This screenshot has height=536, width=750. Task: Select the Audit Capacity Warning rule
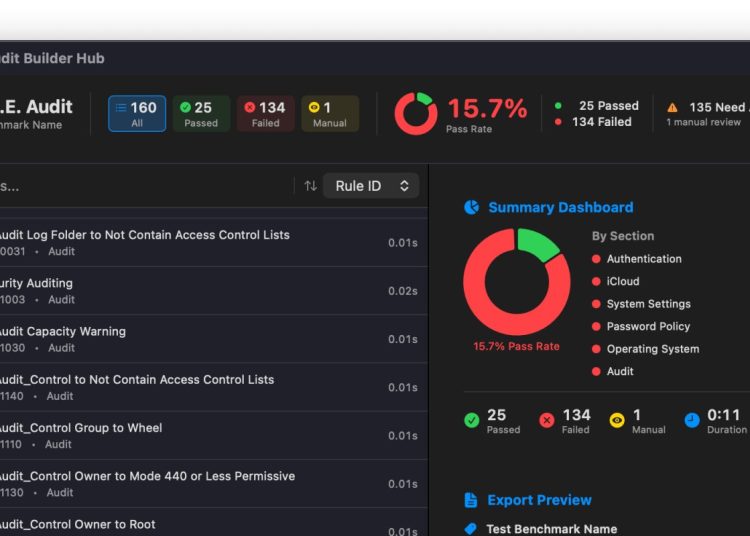pyautogui.click(x=200, y=339)
